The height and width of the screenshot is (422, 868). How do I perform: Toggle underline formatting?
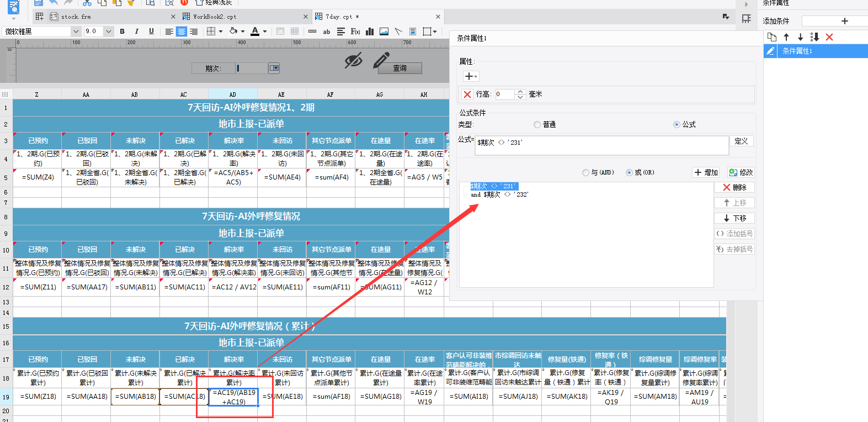151,31
